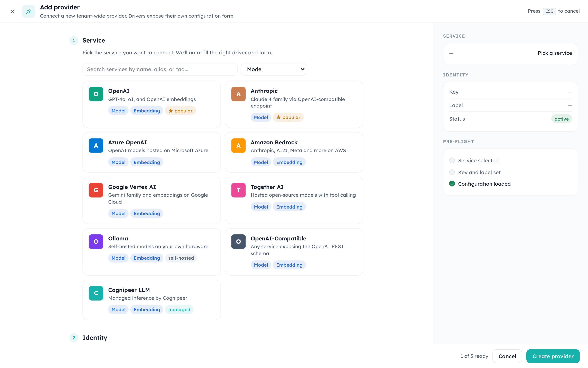Viewport: 588px width, 368px height.
Task: Click the Model tag on Anthropic
Action: pyautogui.click(x=261, y=117)
